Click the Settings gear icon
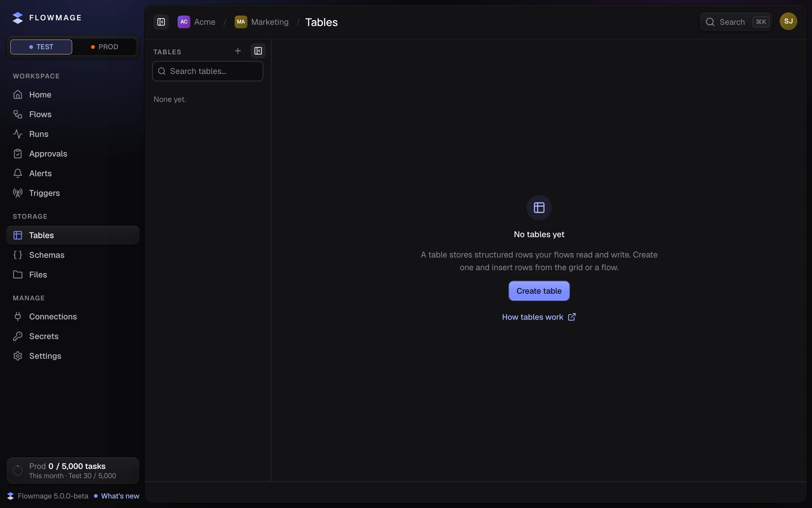The width and height of the screenshot is (812, 508). (x=18, y=356)
